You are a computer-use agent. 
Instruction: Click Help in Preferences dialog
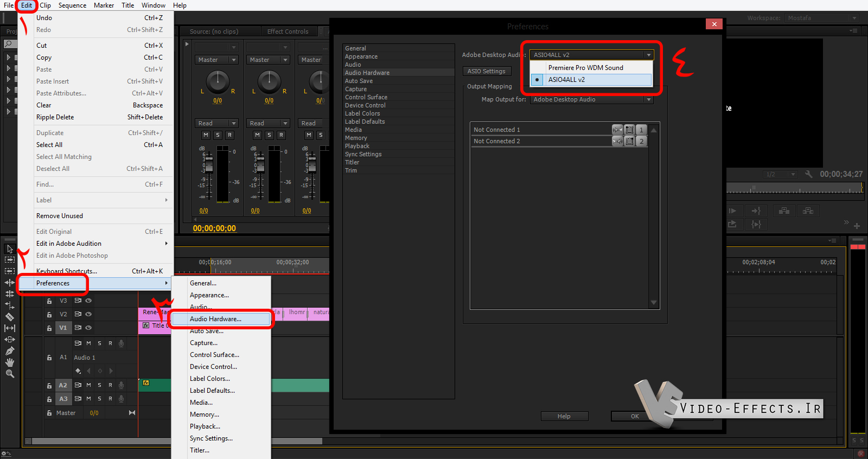click(x=564, y=416)
